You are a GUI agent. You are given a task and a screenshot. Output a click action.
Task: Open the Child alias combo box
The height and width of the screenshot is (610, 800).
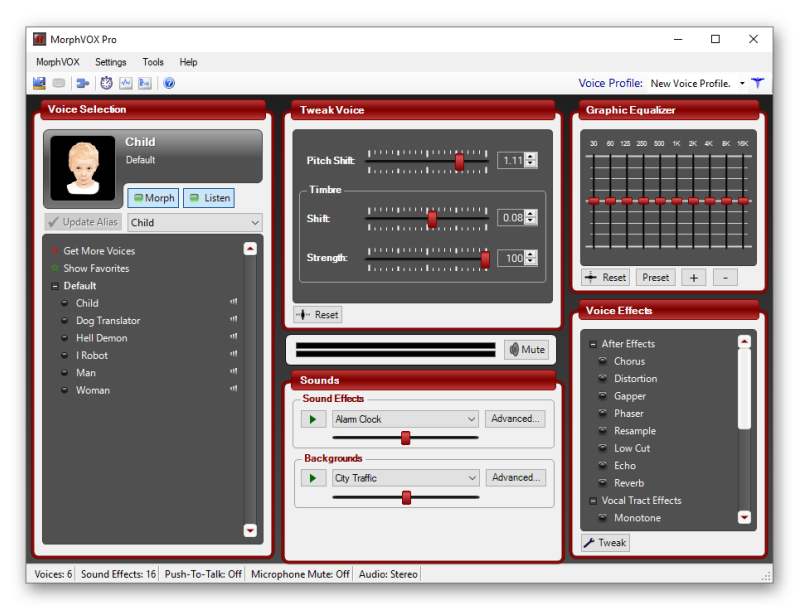pyautogui.click(x=195, y=222)
